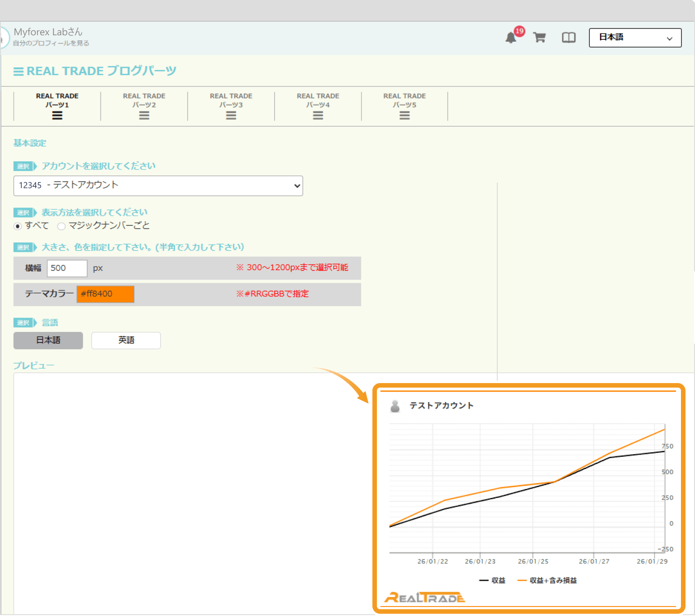Click the user avatar icon in the preview

coord(395,406)
